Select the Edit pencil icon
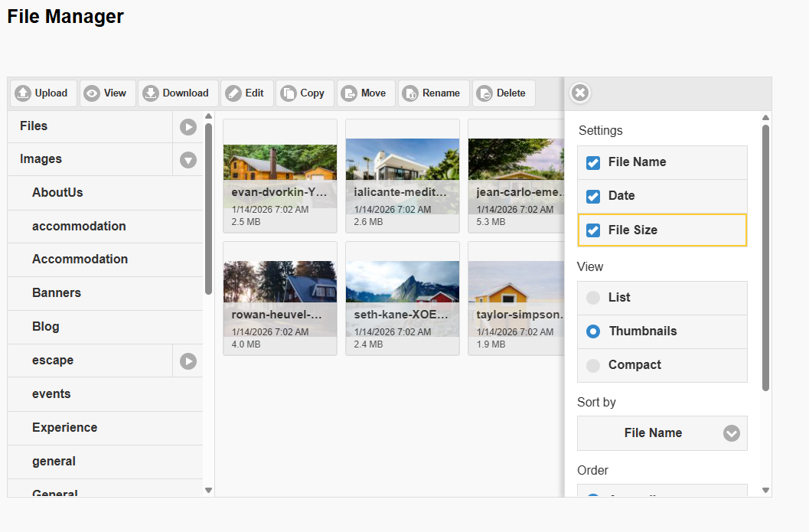 click(233, 93)
